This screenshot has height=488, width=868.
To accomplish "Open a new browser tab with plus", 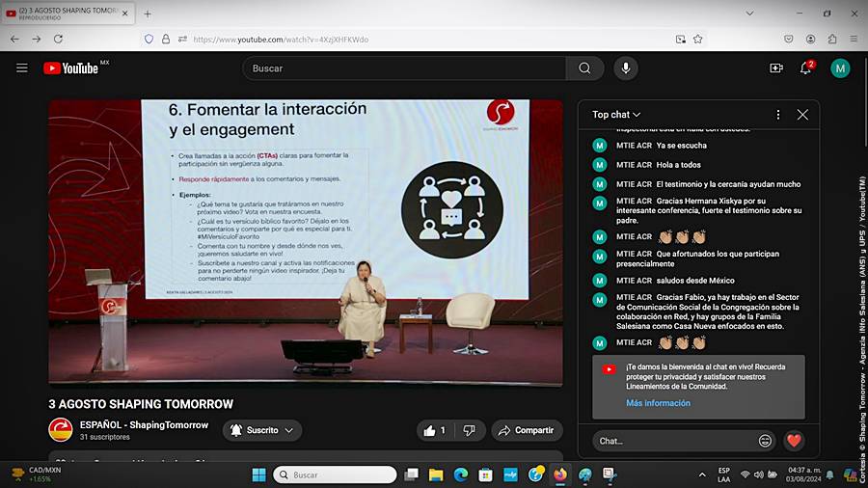I will (x=148, y=14).
